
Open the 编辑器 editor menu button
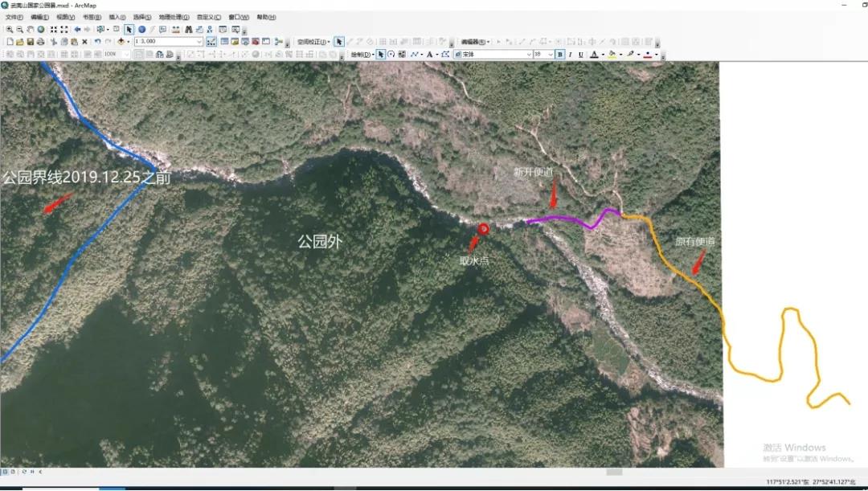pyautogui.click(x=476, y=42)
